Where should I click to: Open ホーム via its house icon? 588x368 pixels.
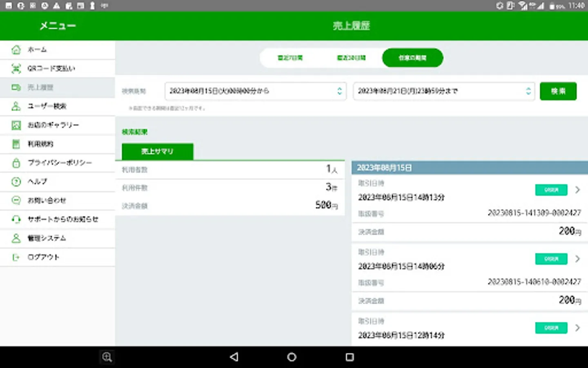(16, 50)
